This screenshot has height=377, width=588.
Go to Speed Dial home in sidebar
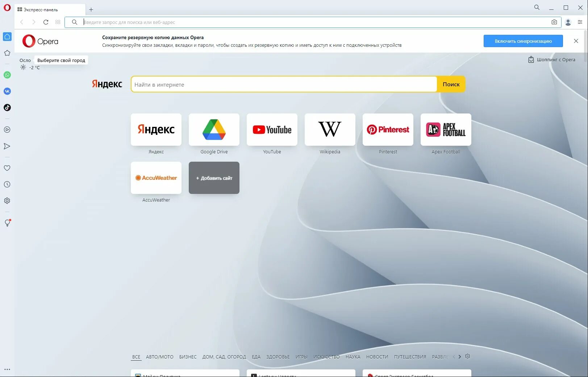[x=7, y=37]
